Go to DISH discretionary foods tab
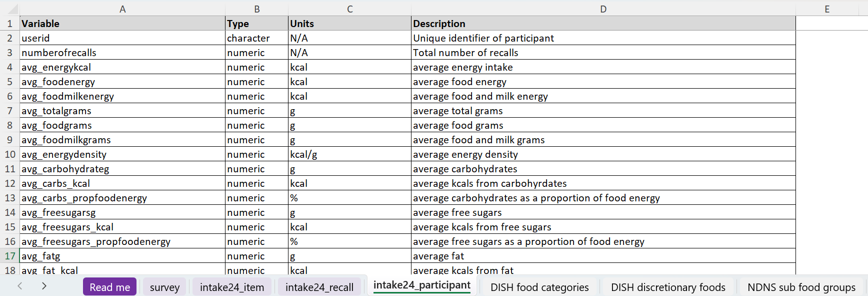Screen dimensions: 868x296 coord(667,287)
